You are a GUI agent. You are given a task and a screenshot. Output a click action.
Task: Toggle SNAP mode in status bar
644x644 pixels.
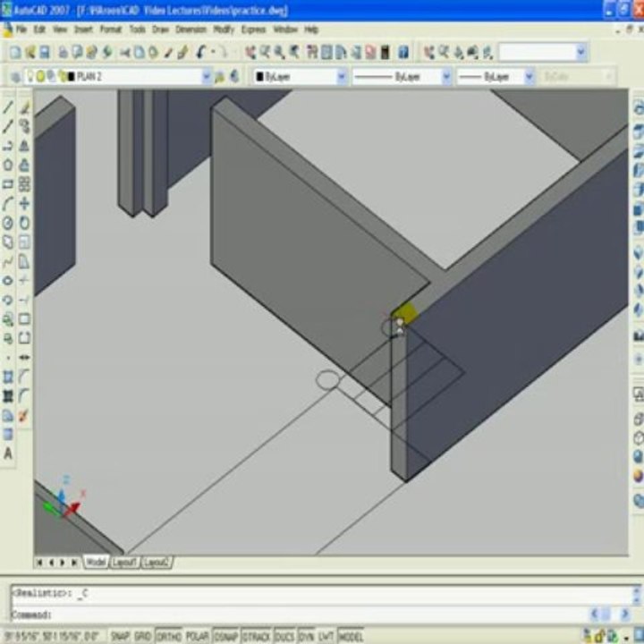pos(119,637)
